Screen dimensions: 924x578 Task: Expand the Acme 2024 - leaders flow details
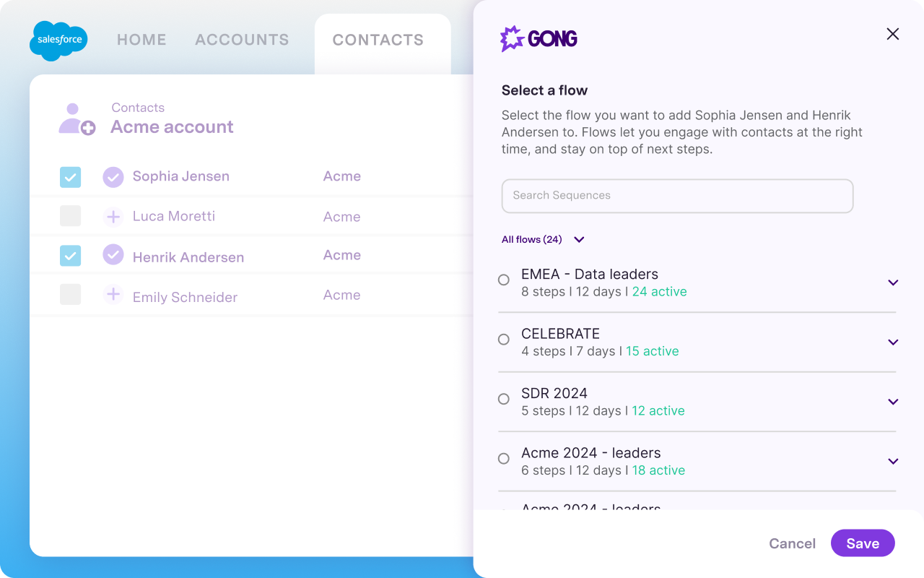893,462
